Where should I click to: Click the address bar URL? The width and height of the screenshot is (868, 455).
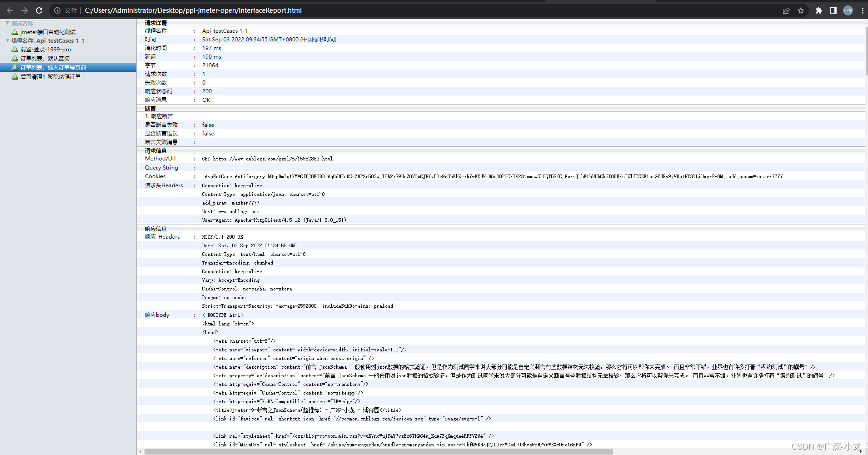(x=193, y=10)
